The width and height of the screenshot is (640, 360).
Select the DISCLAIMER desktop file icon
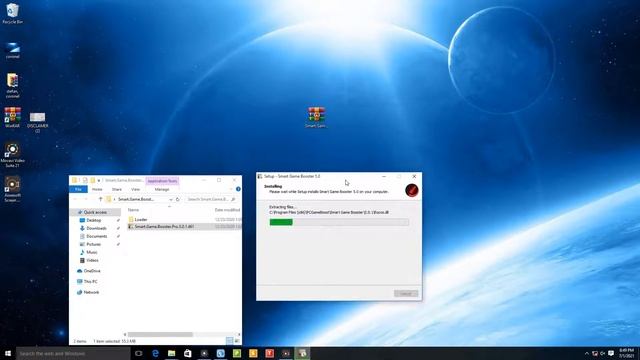(38, 122)
